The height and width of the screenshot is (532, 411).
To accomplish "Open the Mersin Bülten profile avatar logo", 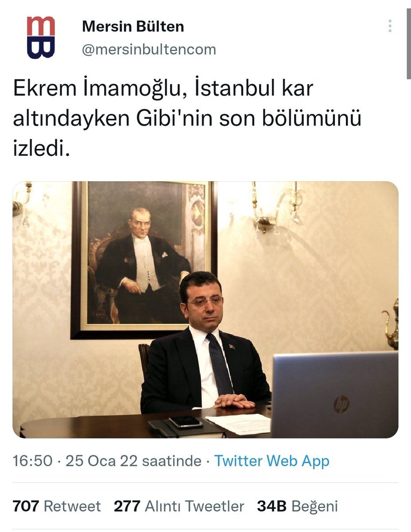I will click(41, 37).
